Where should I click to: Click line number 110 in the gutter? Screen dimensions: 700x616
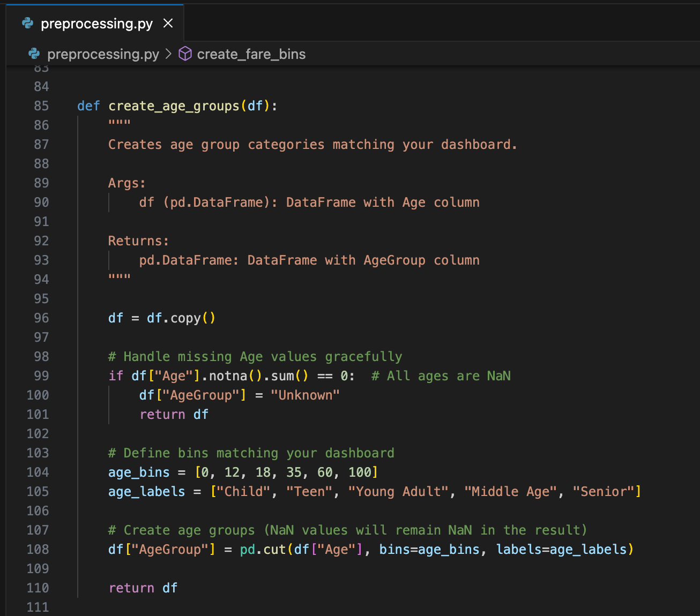[38, 588]
